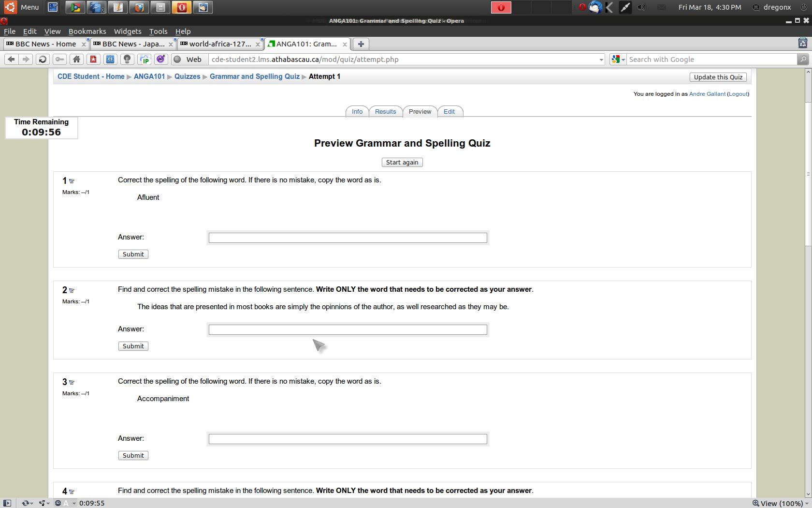Click the Reload page toolbar icon
The image size is (812, 508).
tap(43, 59)
